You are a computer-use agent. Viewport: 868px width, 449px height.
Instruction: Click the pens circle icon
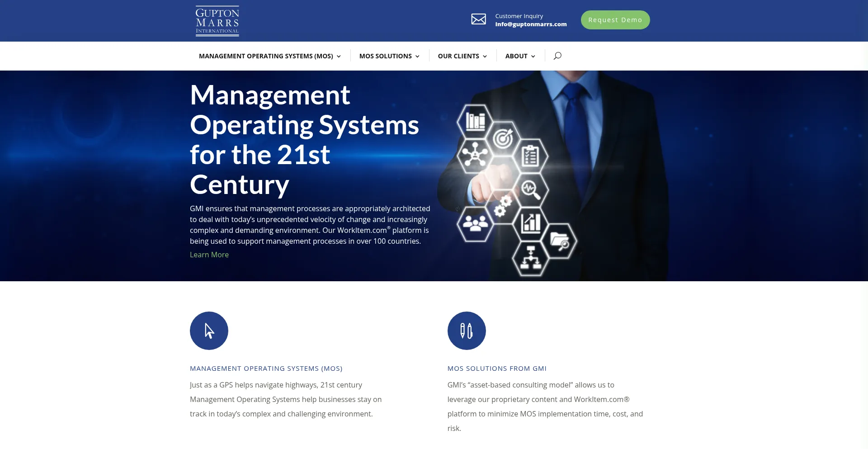click(467, 331)
